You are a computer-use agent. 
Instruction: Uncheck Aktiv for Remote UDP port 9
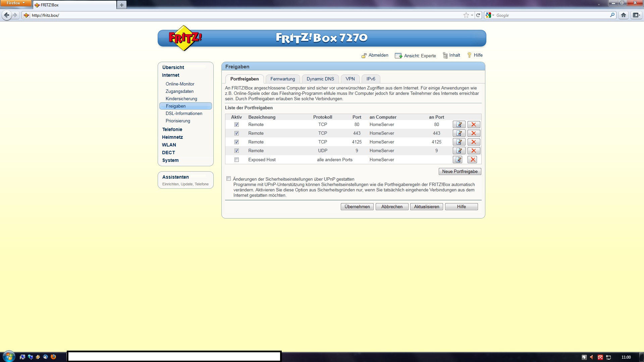point(236,150)
